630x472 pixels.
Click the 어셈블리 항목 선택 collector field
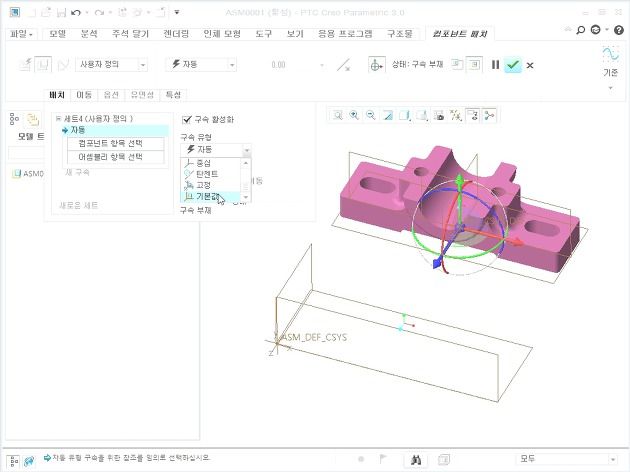(116, 157)
